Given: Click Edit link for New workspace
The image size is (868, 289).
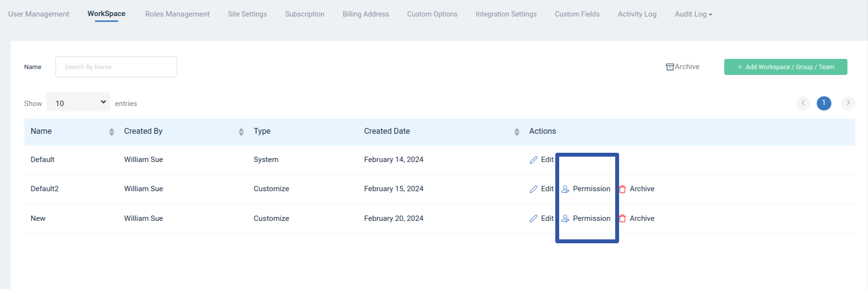Looking at the screenshot, I should tap(547, 218).
